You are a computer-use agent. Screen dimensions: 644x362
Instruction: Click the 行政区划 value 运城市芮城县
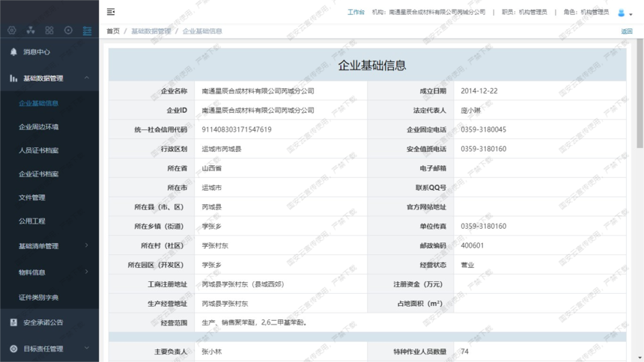tap(222, 149)
